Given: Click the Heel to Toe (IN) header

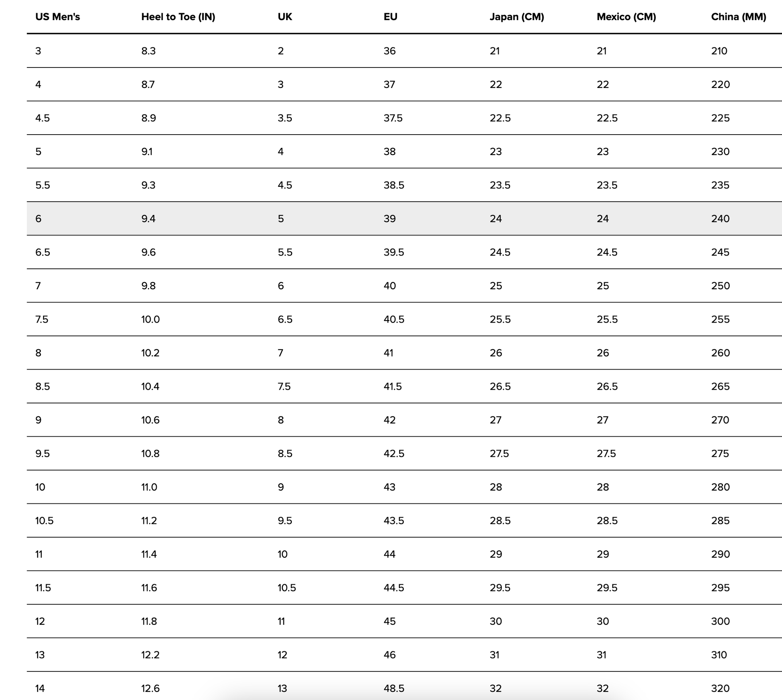Looking at the screenshot, I should point(178,17).
